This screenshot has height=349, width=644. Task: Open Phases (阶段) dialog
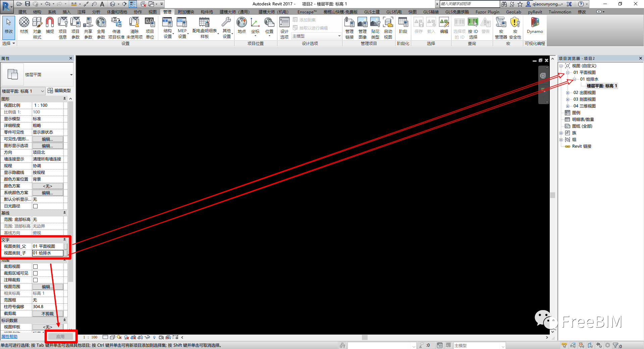[403, 26]
